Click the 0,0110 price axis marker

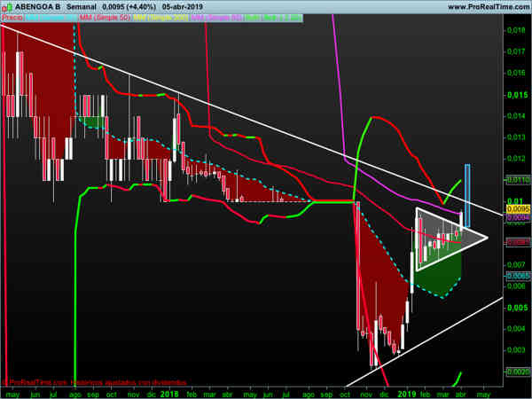tap(518, 180)
